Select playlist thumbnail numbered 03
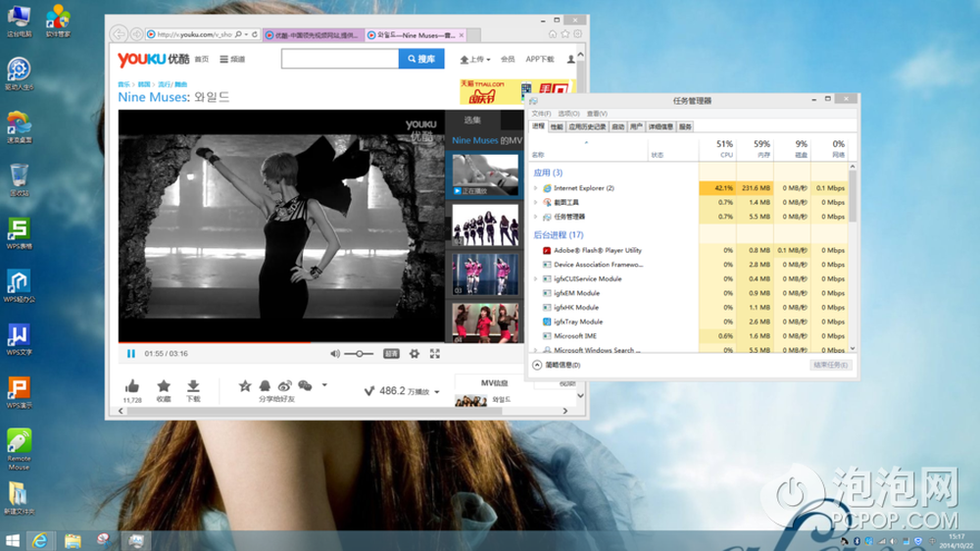This screenshot has width=980, height=551. pos(485,275)
